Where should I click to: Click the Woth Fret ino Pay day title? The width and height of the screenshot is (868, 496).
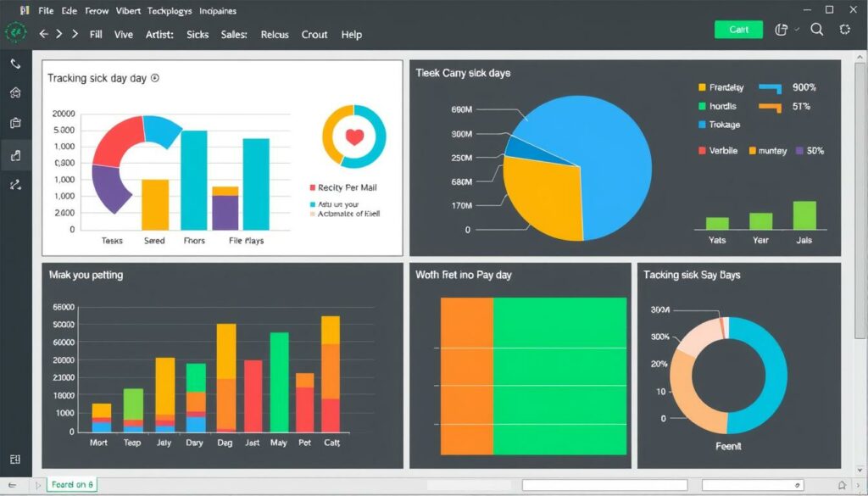[464, 275]
